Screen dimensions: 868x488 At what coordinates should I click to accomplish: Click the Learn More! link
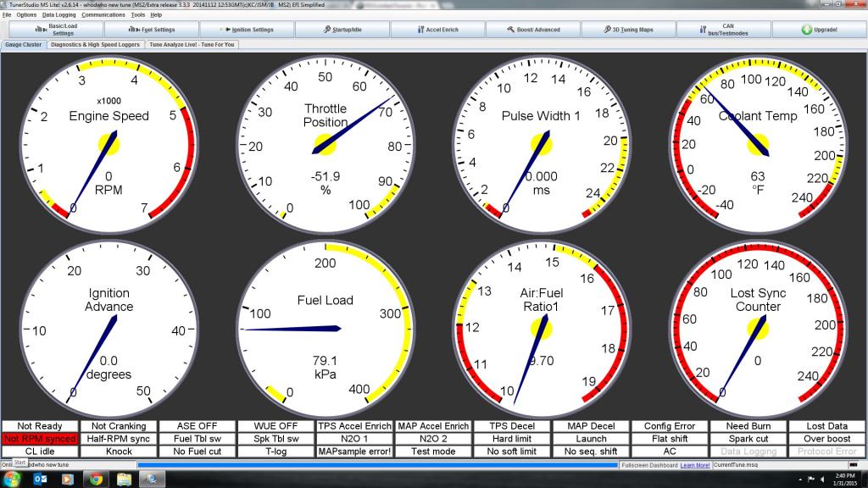[694, 465]
